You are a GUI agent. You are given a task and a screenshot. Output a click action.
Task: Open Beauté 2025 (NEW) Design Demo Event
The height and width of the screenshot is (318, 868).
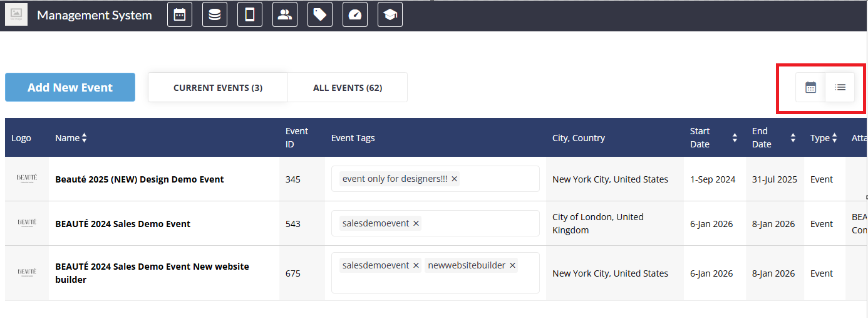click(140, 179)
